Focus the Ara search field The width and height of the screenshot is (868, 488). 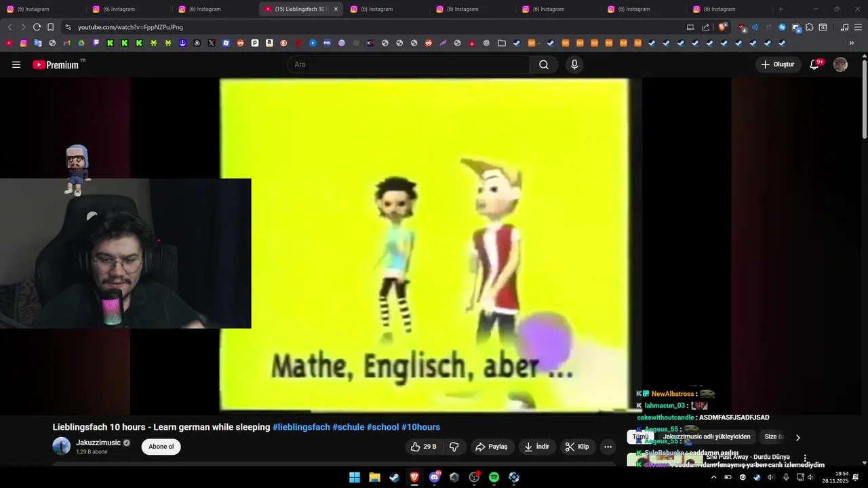pyautogui.click(x=408, y=64)
